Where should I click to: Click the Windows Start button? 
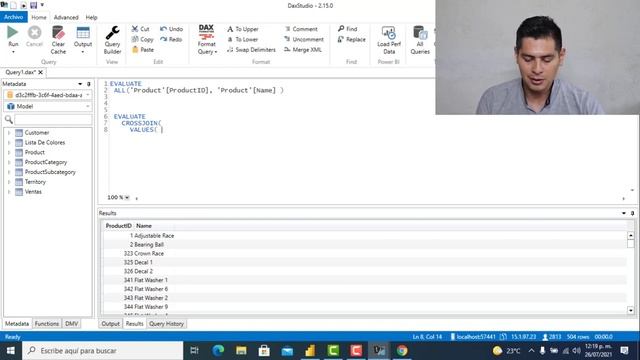click(x=11, y=351)
